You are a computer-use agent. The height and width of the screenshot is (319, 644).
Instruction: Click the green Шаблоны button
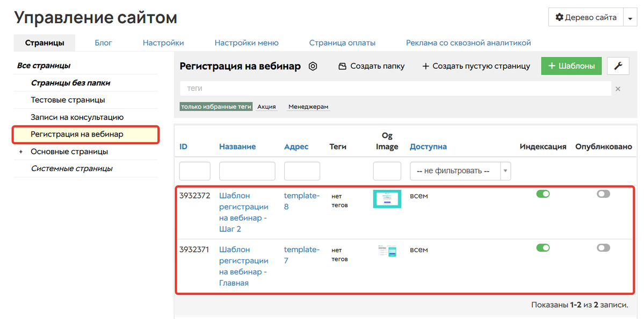(x=571, y=66)
